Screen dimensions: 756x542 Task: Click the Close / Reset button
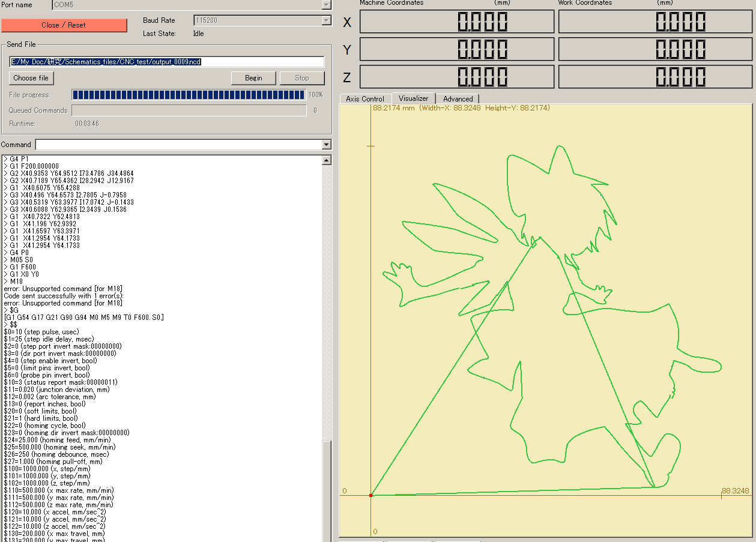coord(64,25)
